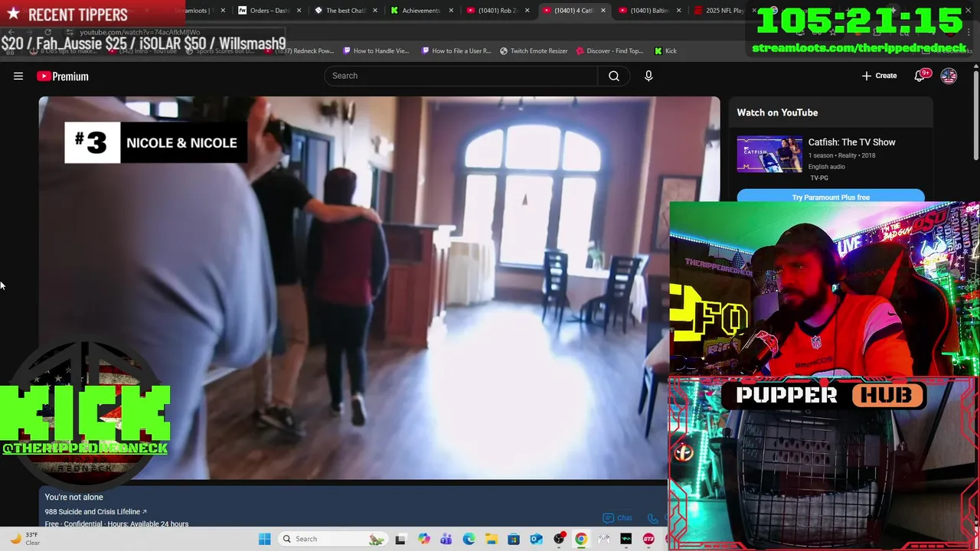The height and width of the screenshot is (551, 980).
Task: Close the Achievements browser tab
Action: [451, 11]
